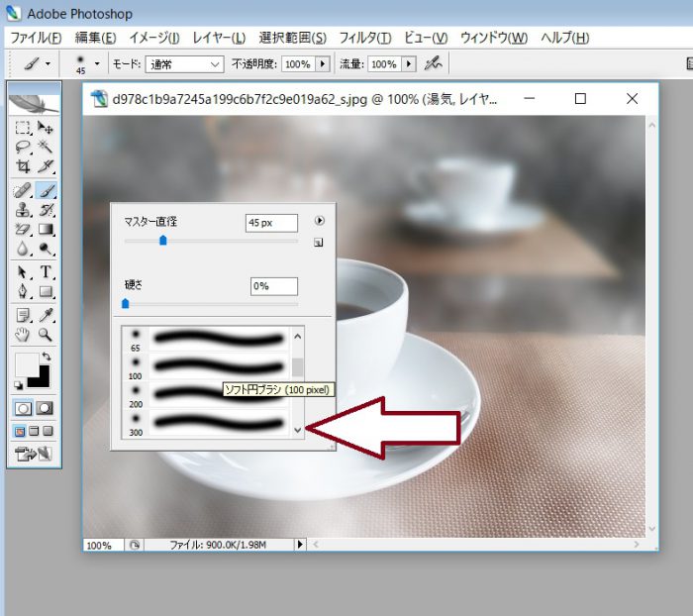Click the マスター直径 slider handle
693x616 pixels.
tap(163, 240)
